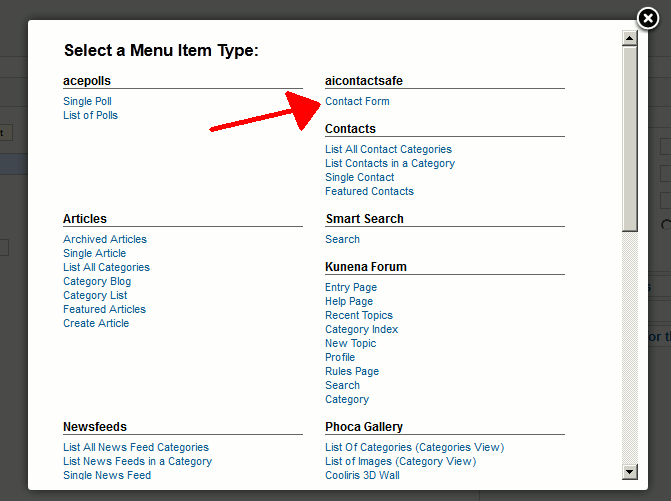This screenshot has height=501, width=671.
Task: Click the scrollbar down arrow
Action: coord(629,471)
